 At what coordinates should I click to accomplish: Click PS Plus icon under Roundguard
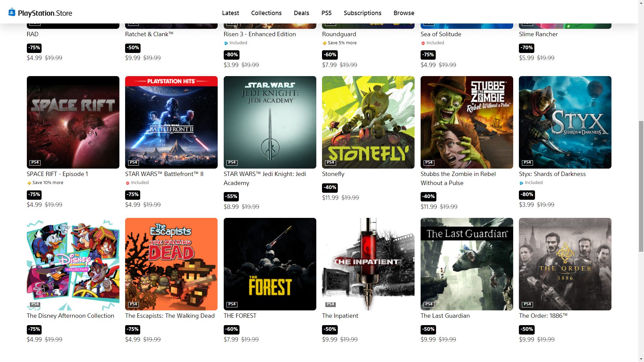point(324,43)
